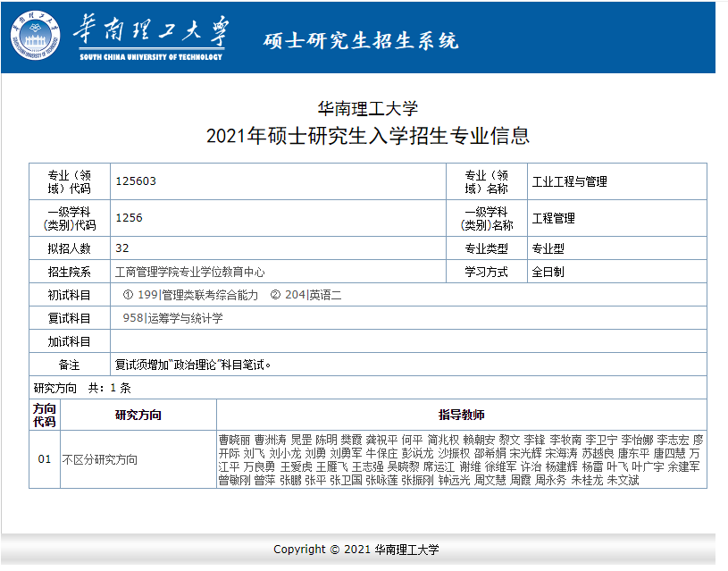Click the 一级学科(类别)名称 label cell
728x571 pixels.
(487, 218)
